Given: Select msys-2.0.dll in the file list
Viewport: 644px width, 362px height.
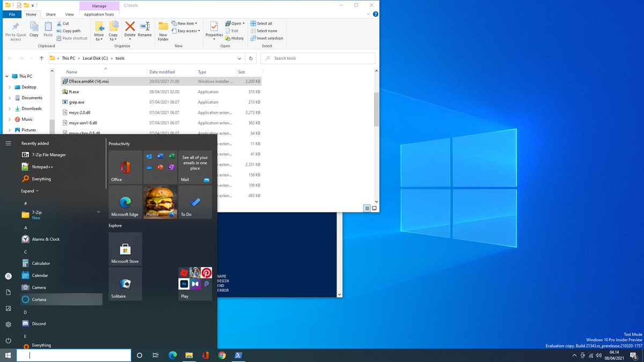Looking at the screenshot, I should coord(162,113).
